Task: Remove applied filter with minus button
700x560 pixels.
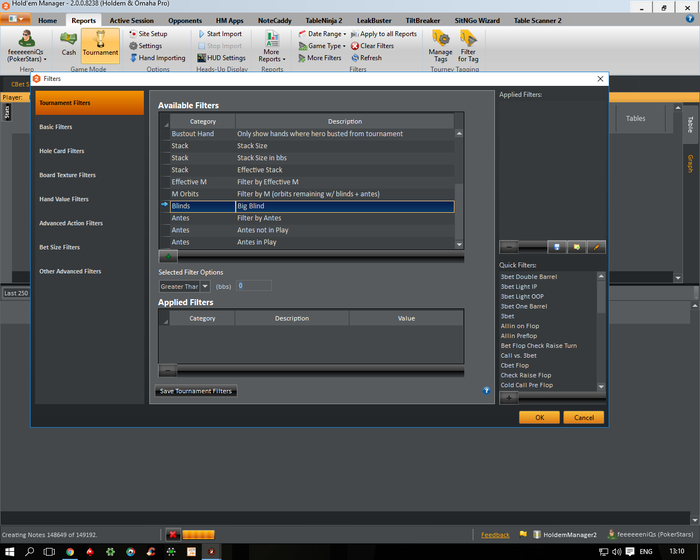Action: coord(168,370)
